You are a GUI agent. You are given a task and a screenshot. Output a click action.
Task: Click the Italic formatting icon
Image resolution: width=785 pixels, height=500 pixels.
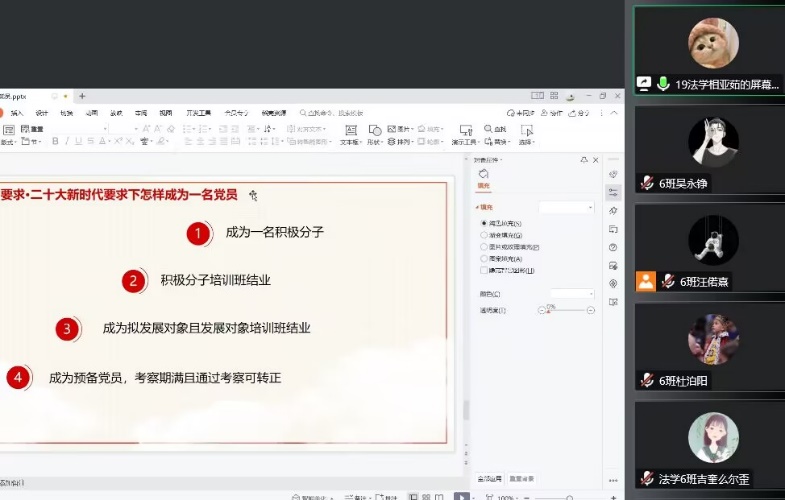(x=67, y=142)
